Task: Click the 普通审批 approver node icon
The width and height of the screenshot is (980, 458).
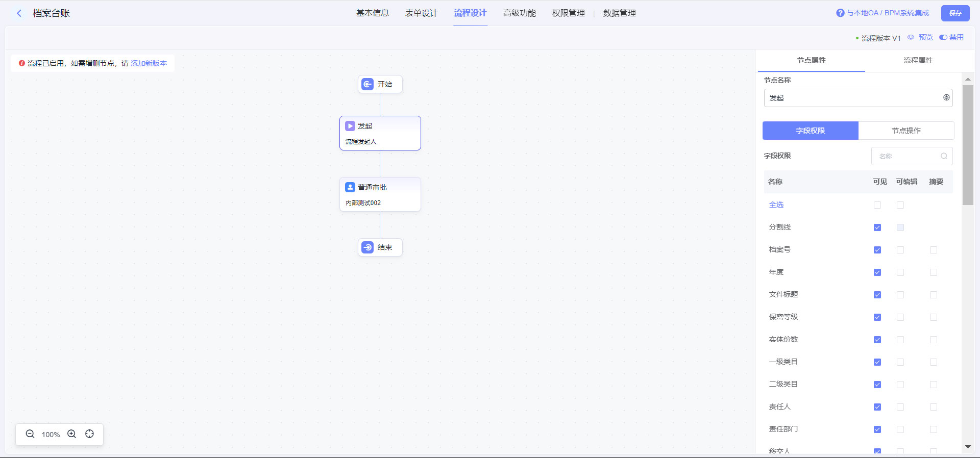Action: [350, 187]
